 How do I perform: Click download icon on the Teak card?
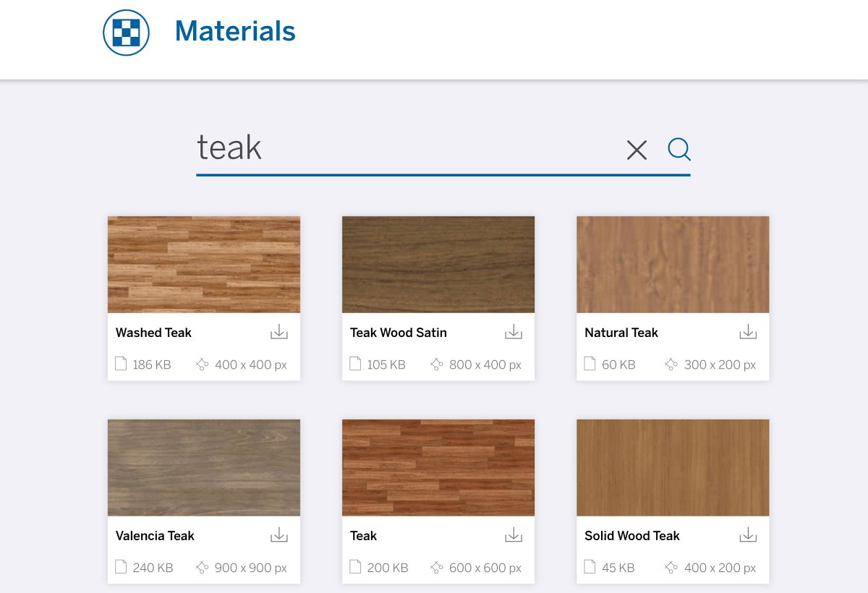point(514,535)
